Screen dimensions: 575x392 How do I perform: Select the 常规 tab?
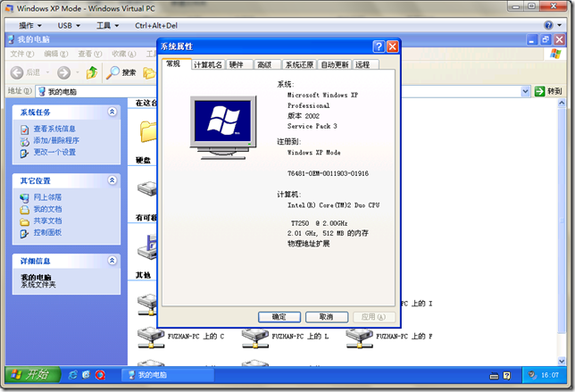[177, 63]
